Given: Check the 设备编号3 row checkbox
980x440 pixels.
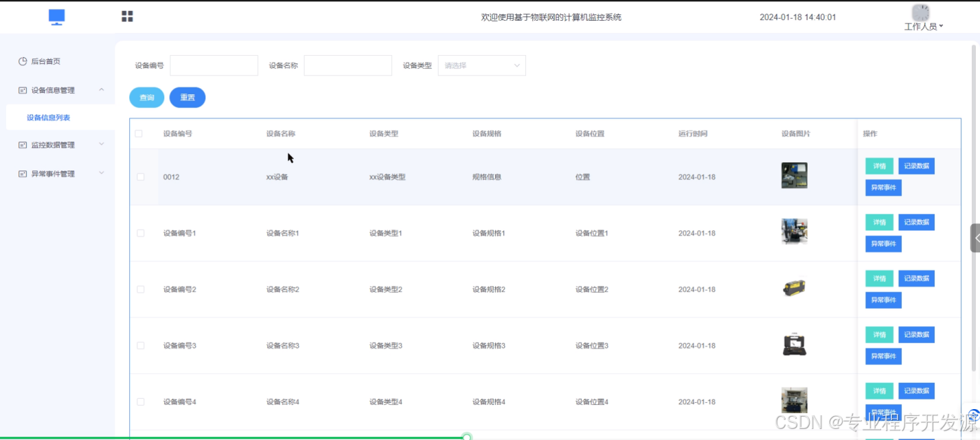Looking at the screenshot, I should pos(141,346).
